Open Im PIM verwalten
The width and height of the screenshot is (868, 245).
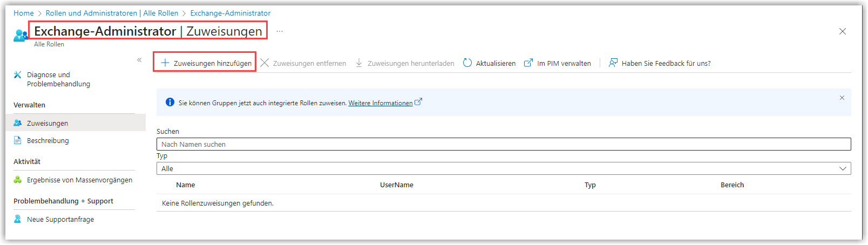pyautogui.click(x=558, y=63)
